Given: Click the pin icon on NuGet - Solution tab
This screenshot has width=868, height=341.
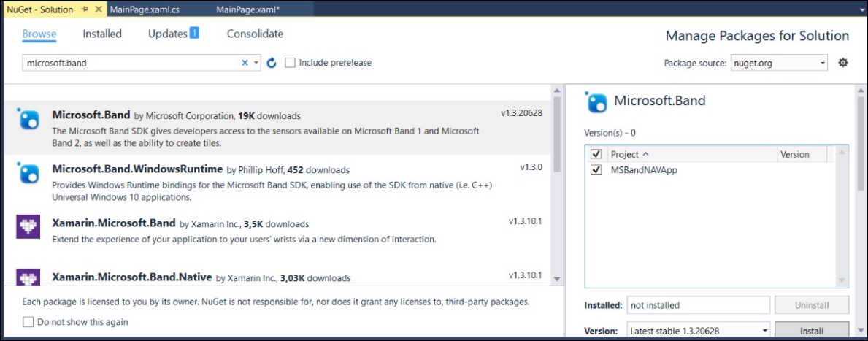Looking at the screenshot, I should pyautogui.click(x=85, y=9).
